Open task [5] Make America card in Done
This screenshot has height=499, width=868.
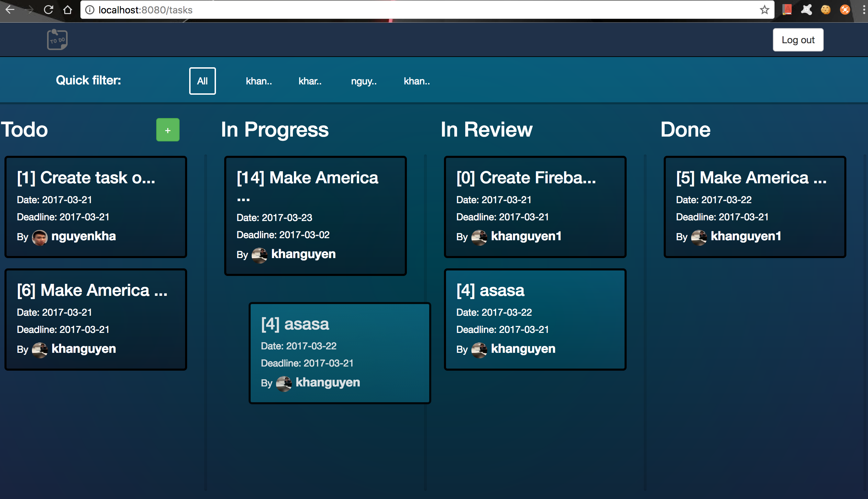point(754,206)
